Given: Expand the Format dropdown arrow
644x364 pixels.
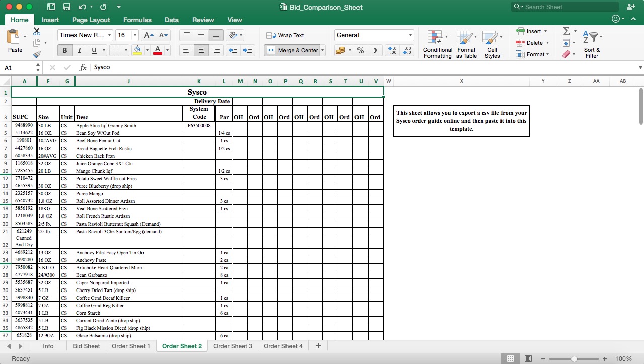Looking at the screenshot, I should coord(547,54).
